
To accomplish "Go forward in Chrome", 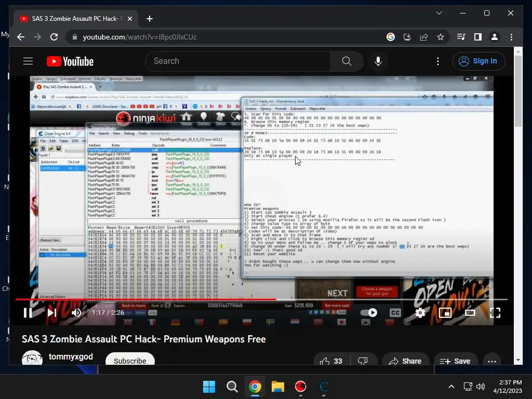I will point(37,37).
